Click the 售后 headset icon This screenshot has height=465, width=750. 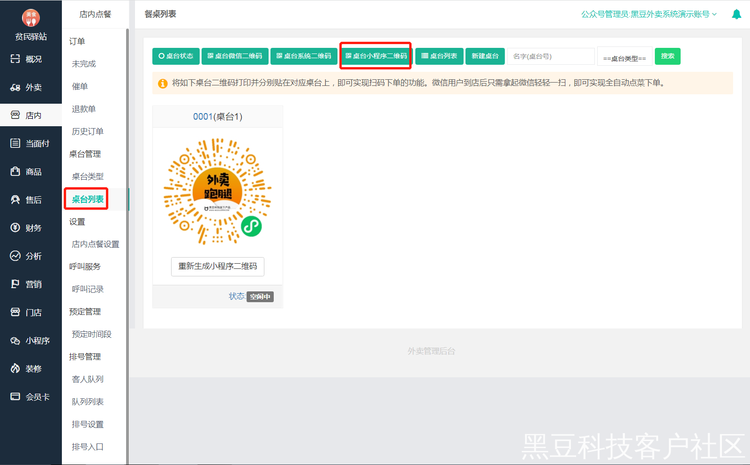pyautogui.click(x=15, y=199)
